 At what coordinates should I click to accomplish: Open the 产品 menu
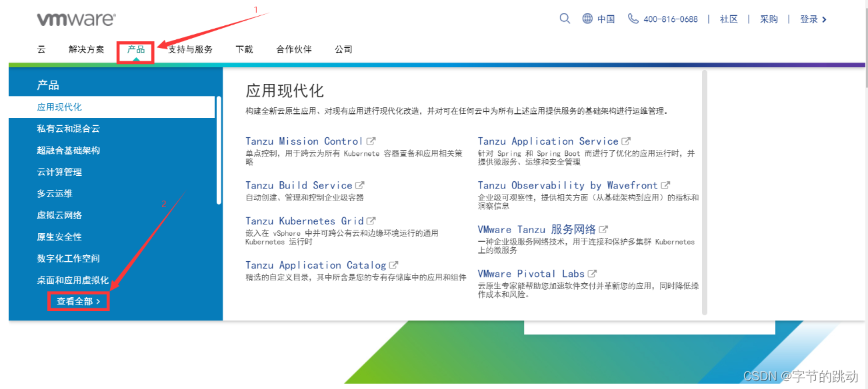[136, 49]
